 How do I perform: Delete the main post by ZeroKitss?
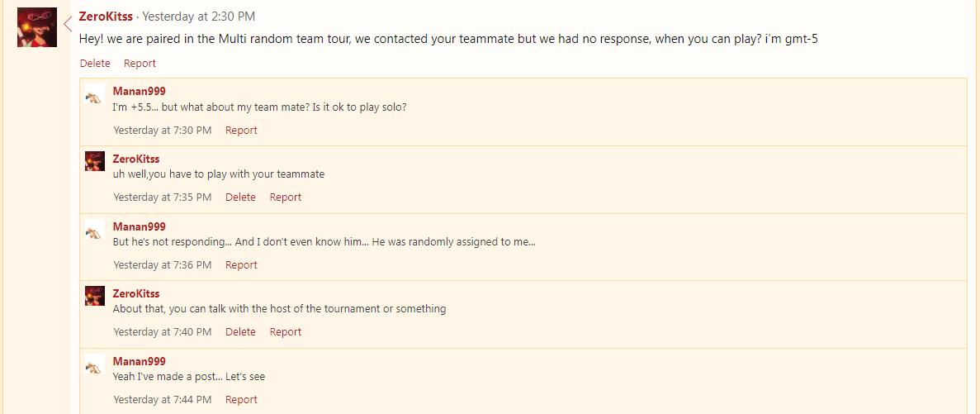95,63
